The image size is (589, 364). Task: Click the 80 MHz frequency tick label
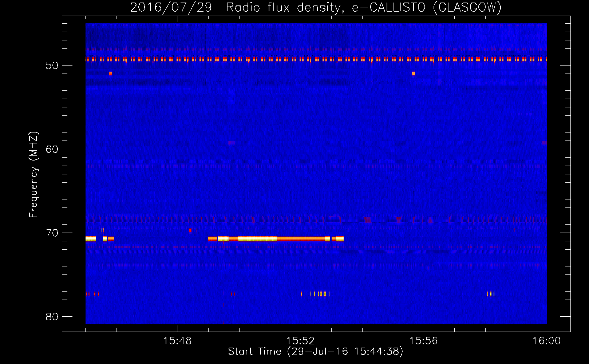52,317
